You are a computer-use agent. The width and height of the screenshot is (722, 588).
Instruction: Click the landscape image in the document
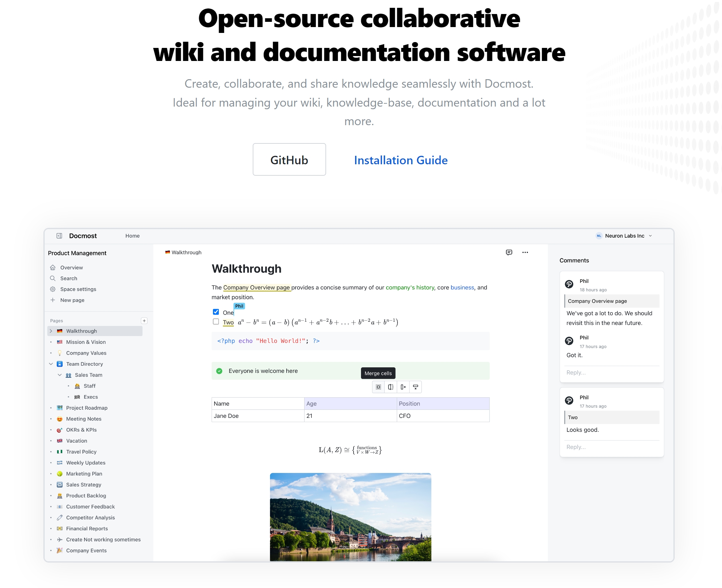tap(350, 517)
